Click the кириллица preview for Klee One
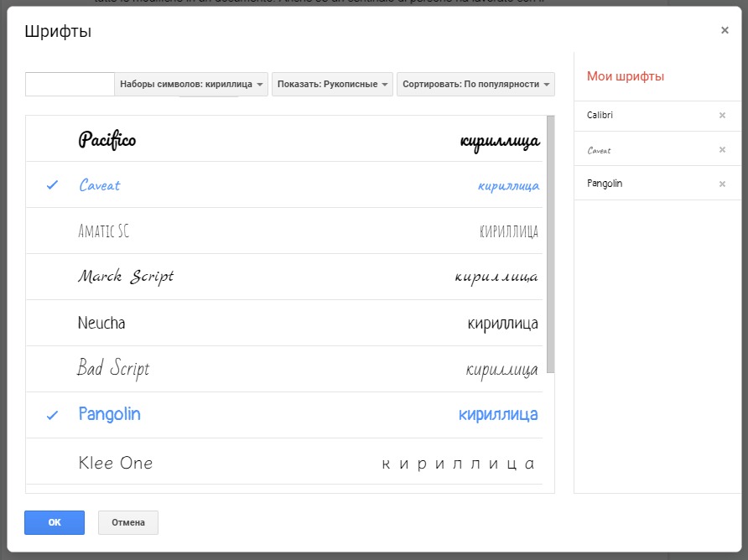This screenshot has width=748, height=560. 458,464
